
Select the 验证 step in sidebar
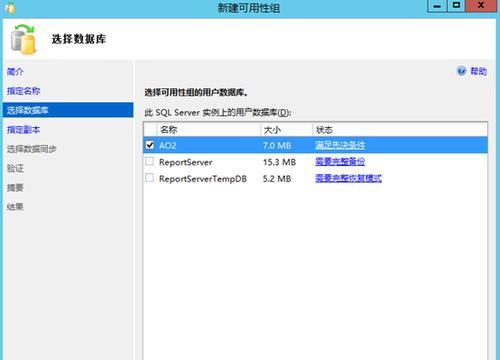(15, 168)
